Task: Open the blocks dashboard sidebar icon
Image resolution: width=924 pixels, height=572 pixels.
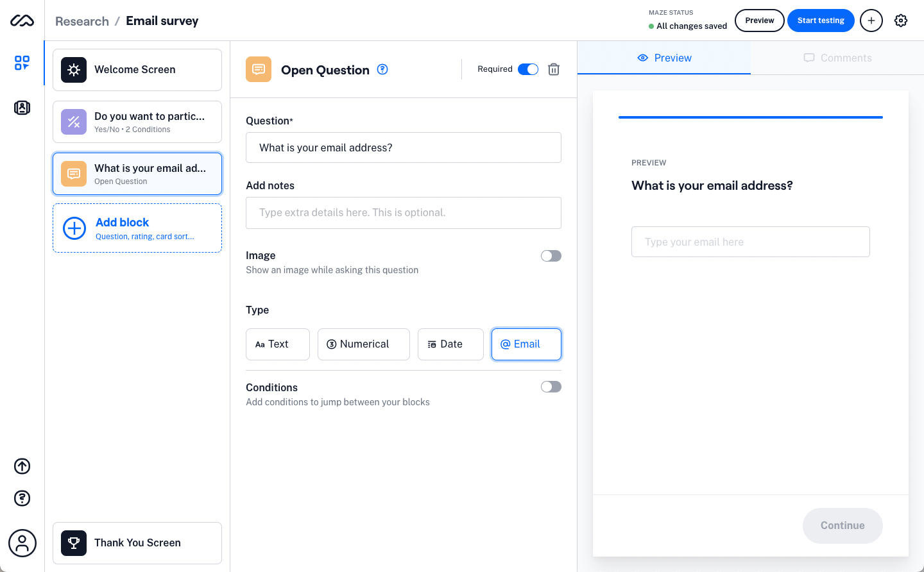Action: (x=22, y=63)
